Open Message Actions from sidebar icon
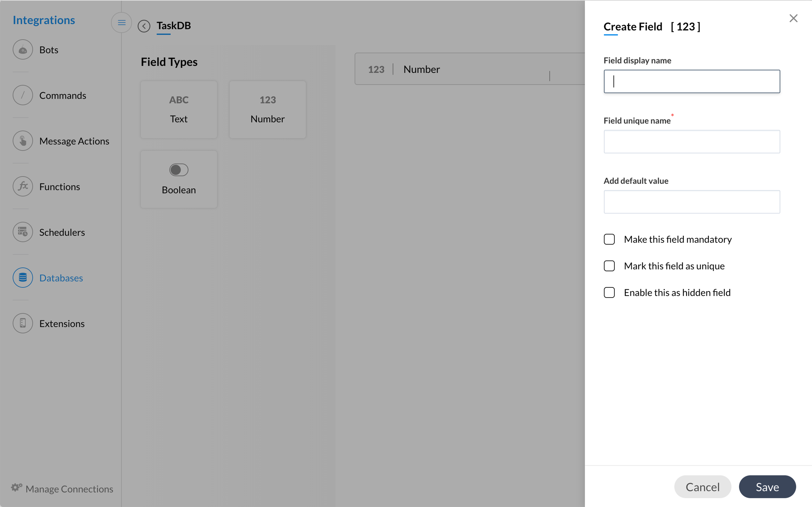The width and height of the screenshot is (812, 507). click(x=23, y=141)
